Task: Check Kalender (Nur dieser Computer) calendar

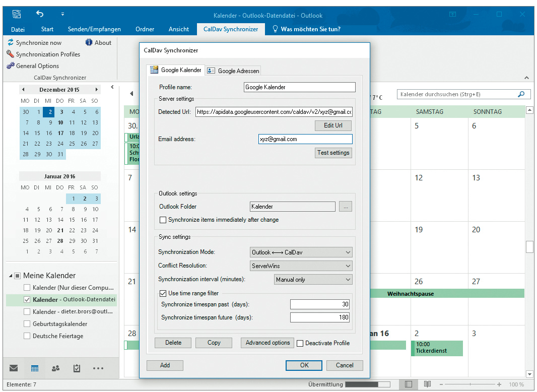Action: (x=27, y=287)
